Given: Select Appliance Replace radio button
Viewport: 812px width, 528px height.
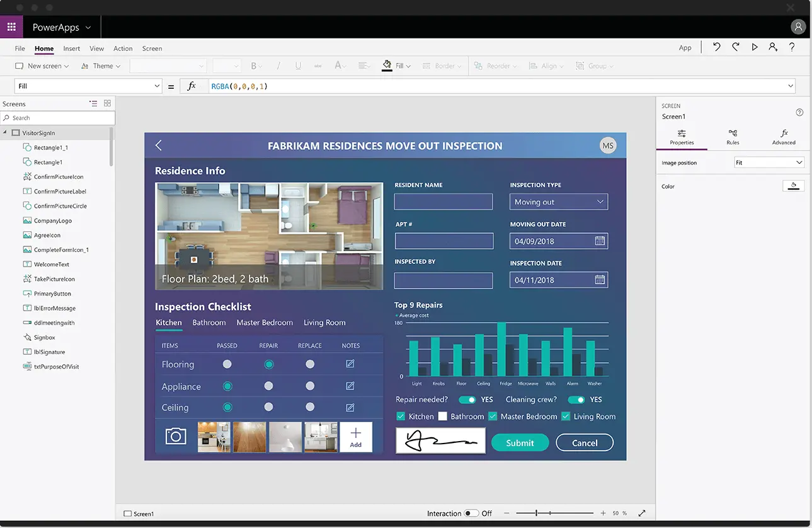Looking at the screenshot, I should pyautogui.click(x=310, y=386).
